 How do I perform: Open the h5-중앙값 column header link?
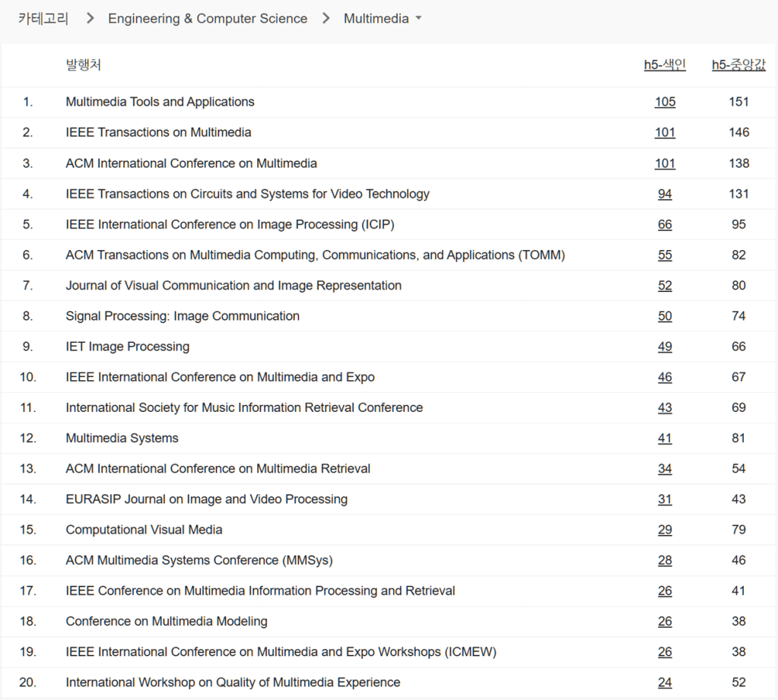tap(738, 65)
